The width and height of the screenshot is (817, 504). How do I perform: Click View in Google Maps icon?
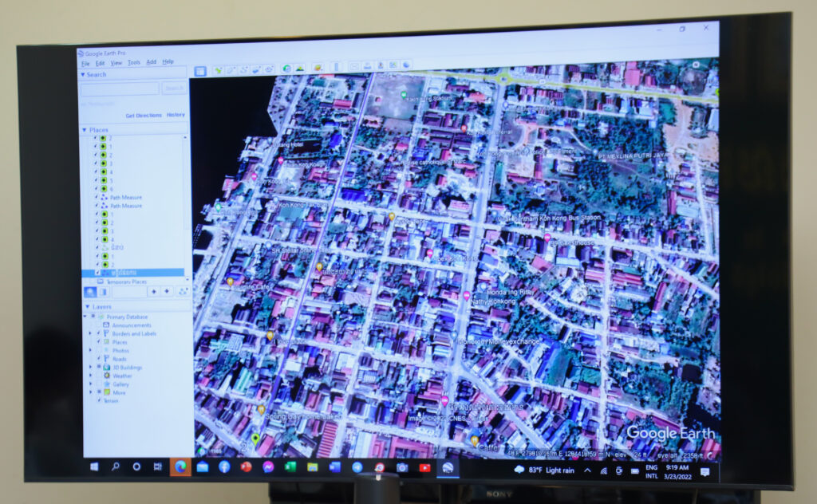tap(393, 65)
